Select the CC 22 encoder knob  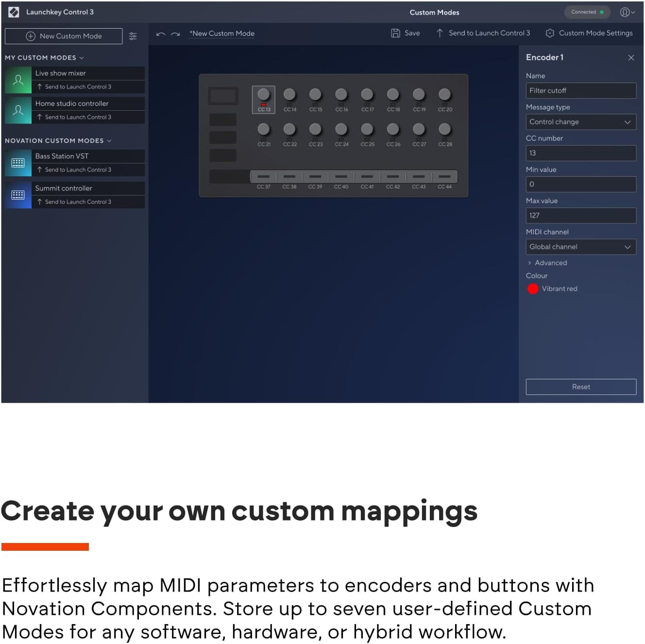tap(289, 129)
